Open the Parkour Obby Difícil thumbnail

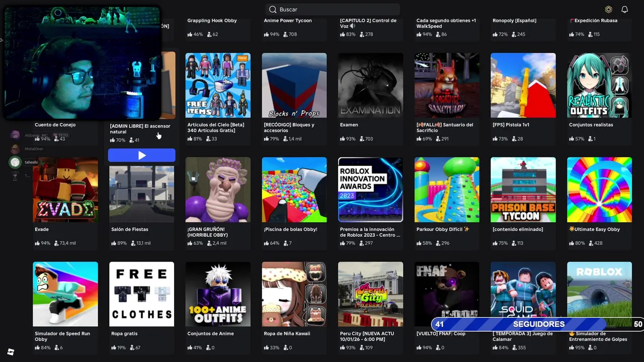(447, 190)
